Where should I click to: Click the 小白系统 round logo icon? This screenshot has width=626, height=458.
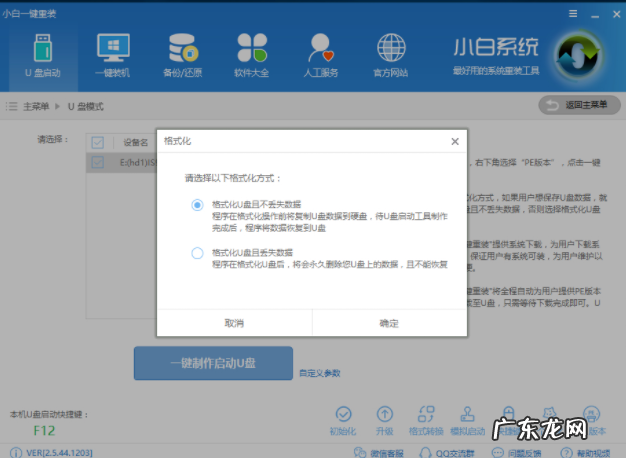coord(578,55)
